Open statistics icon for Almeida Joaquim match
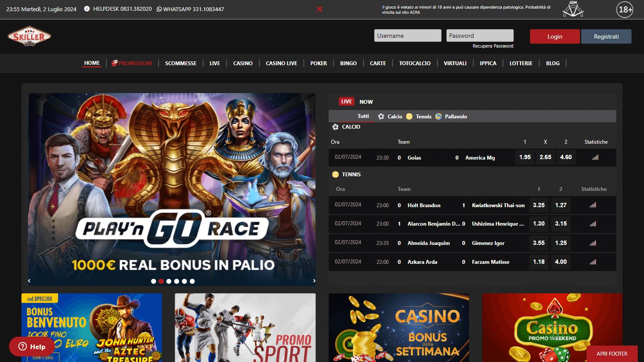Viewport: 644px width, 362px height. [593, 243]
